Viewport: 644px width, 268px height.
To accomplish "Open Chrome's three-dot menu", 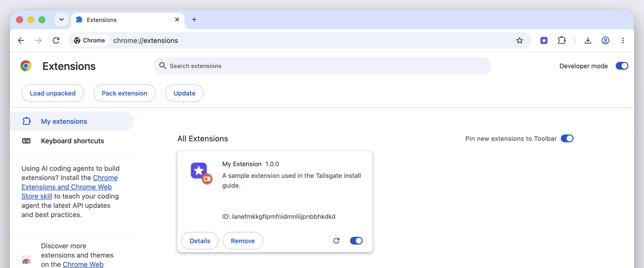I will click(623, 41).
